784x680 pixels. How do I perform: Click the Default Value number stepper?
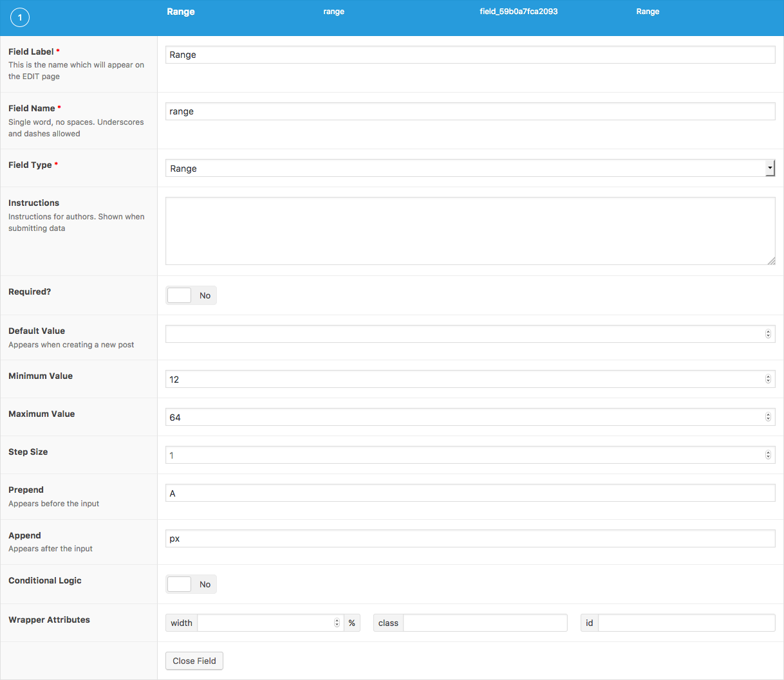click(x=768, y=334)
